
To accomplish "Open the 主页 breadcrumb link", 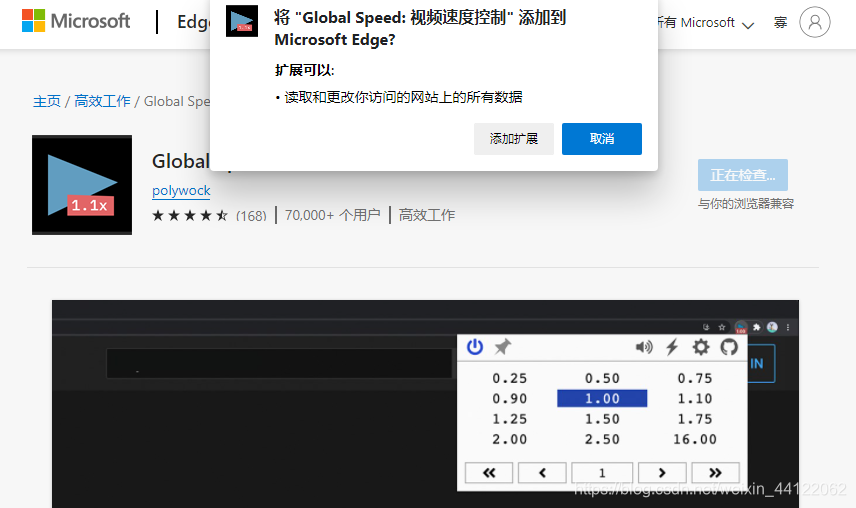I will pyautogui.click(x=47, y=101).
